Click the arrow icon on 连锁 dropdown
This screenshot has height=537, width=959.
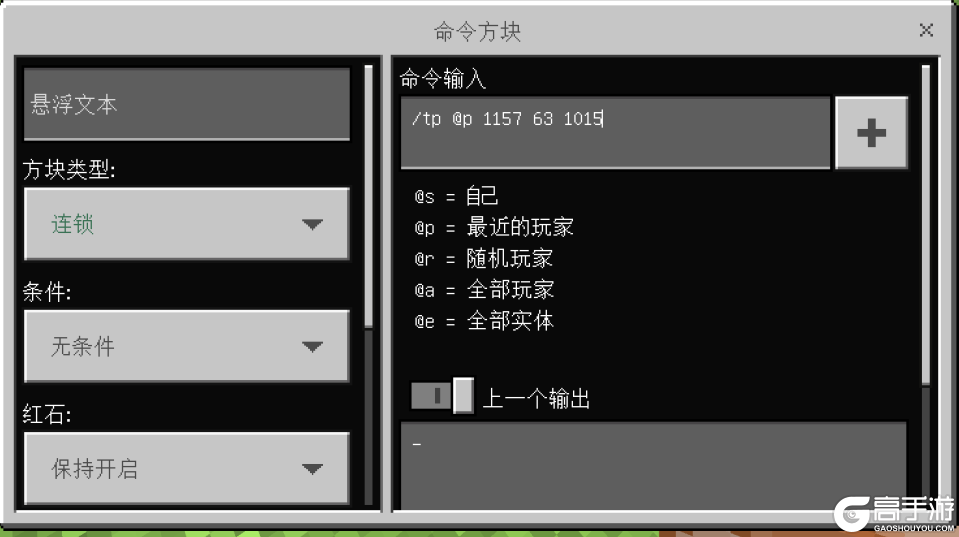[313, 224]
